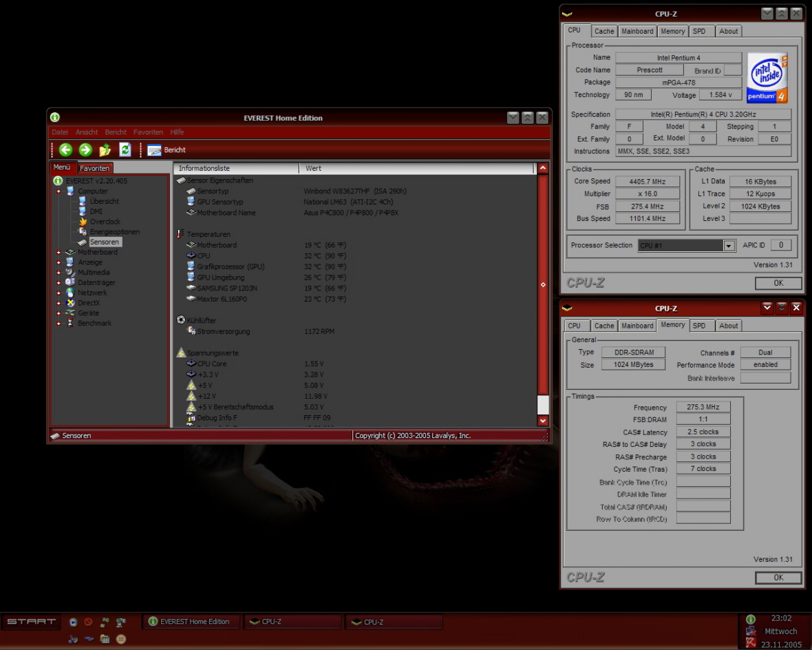
Task: Expand the DirectX tree node
Action: point(58,303)
